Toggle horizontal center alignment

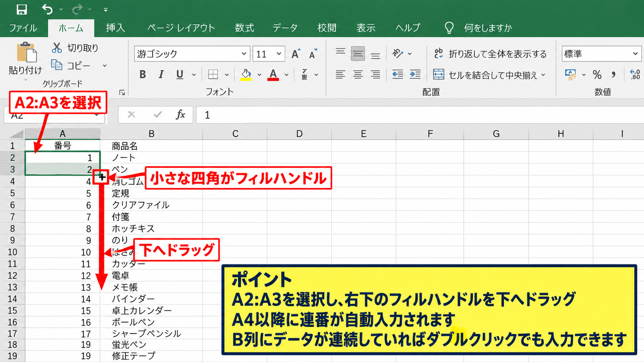358,74
